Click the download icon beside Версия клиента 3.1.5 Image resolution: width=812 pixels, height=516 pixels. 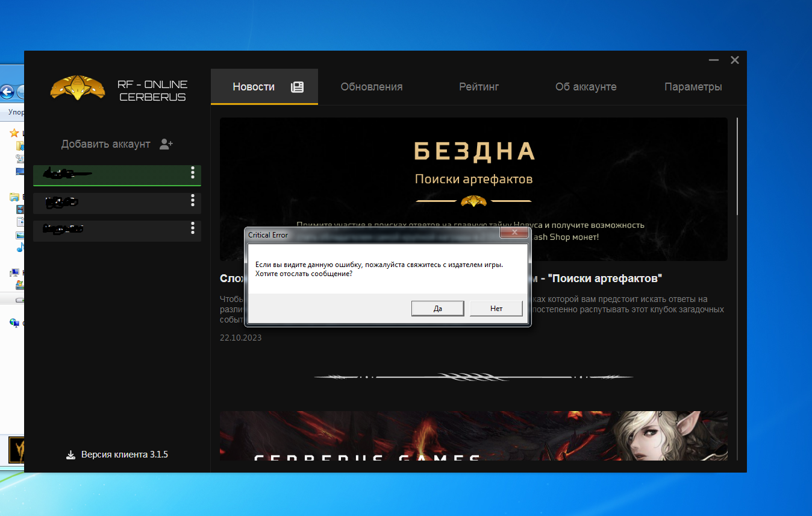(70, 455)
